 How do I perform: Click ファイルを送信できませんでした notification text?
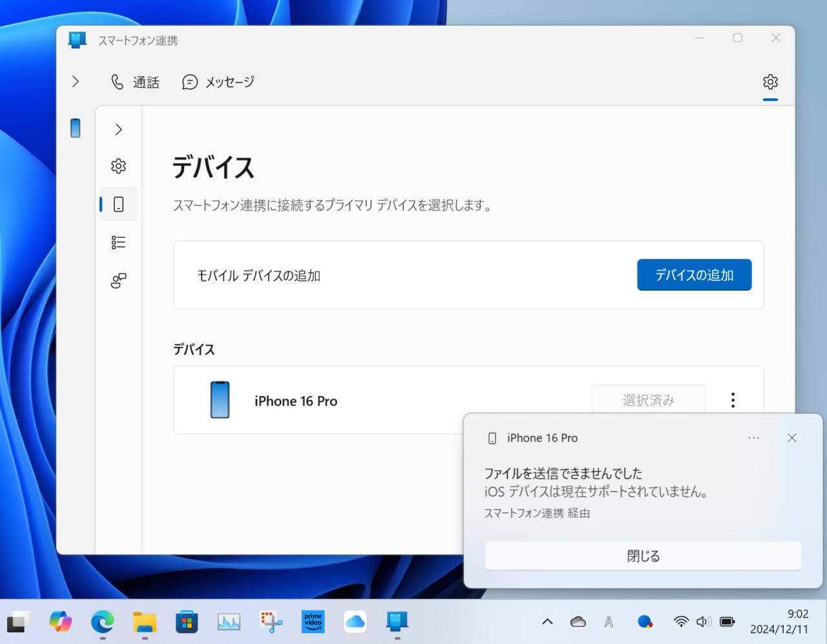[x=563, y=473]
